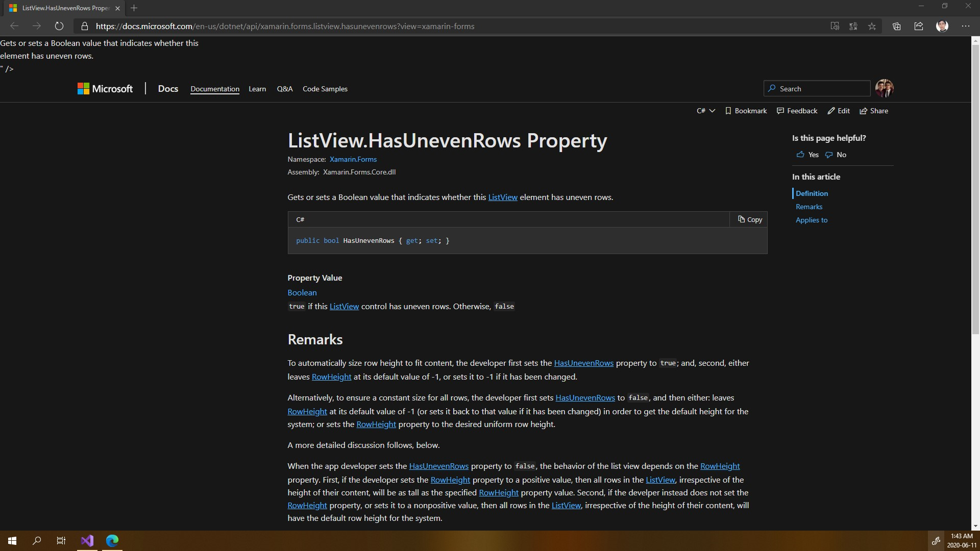Click inside the Docs Search box
The image size is (980, 551).
point(817,88)
